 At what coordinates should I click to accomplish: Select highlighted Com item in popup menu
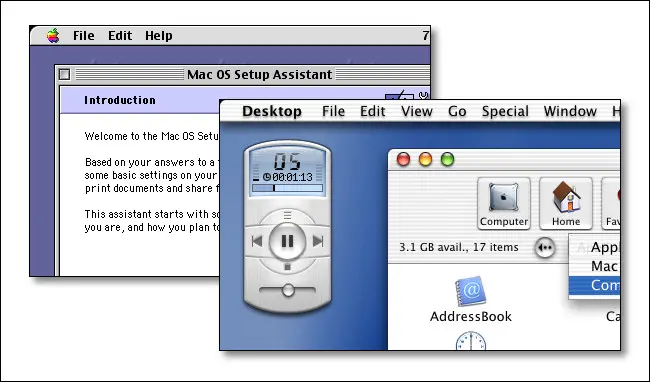point(594,285)
